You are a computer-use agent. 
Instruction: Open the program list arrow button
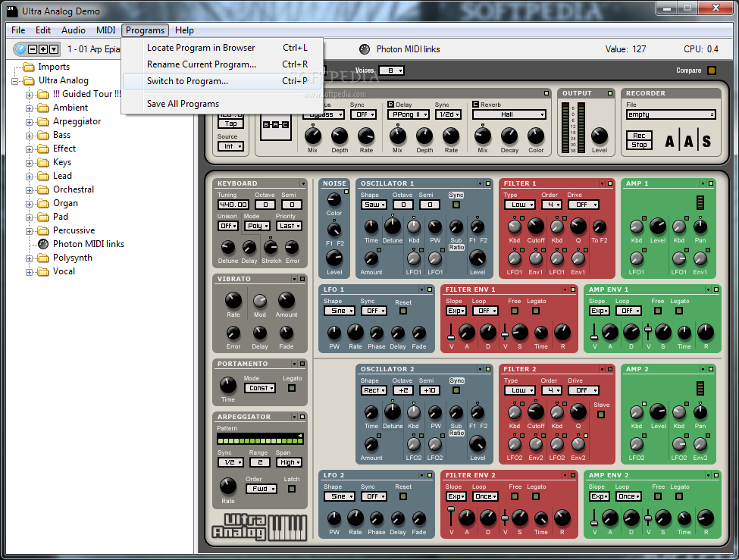(54, 49)
